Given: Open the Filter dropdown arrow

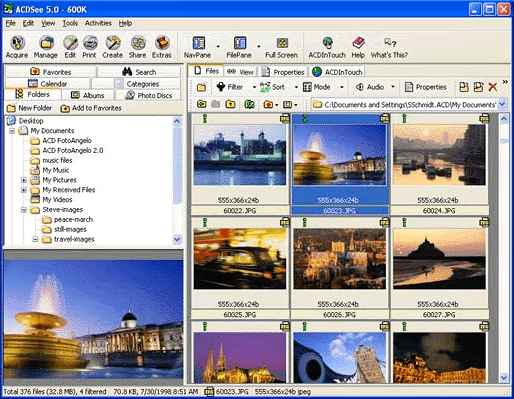Looking at the screenshot, I should (254, 87).
